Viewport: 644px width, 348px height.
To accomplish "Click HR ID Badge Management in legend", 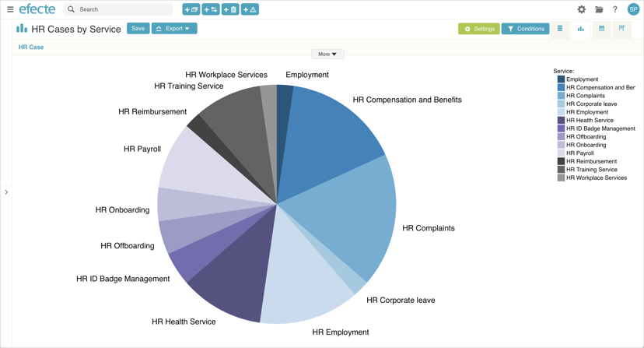I will (600, 128).
